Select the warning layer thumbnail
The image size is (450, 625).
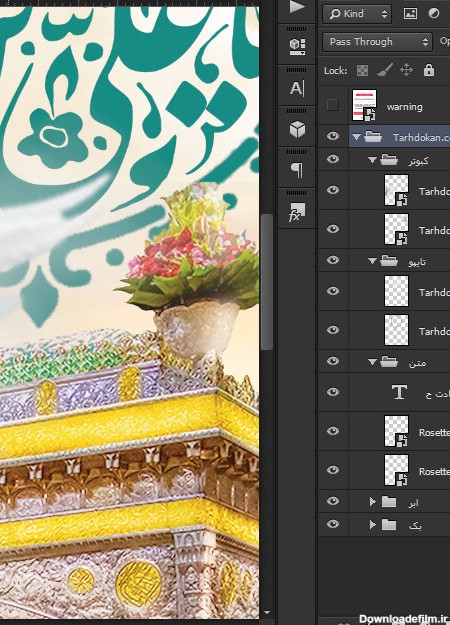pos(364,105)
